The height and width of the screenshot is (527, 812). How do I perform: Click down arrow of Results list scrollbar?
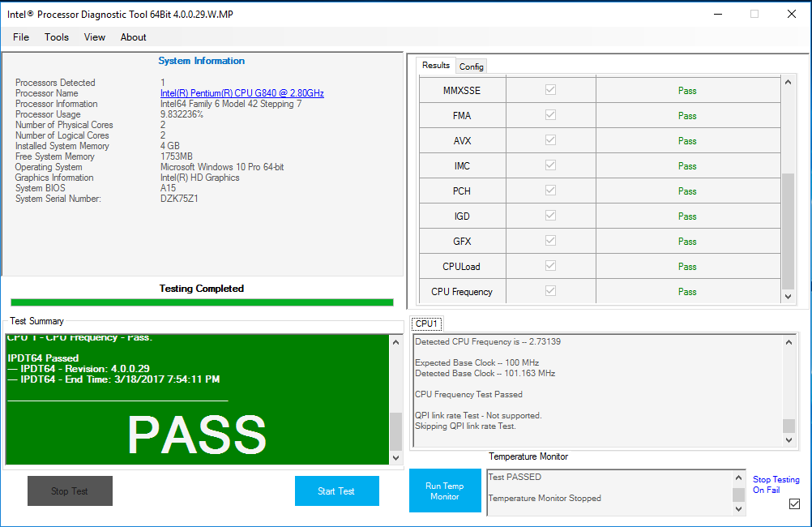[x=788, y=298]
